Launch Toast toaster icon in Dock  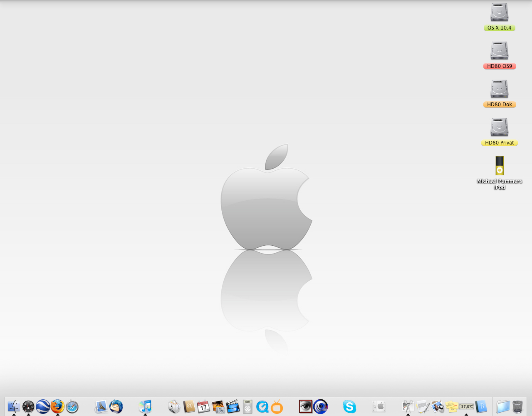pos(174,406)
